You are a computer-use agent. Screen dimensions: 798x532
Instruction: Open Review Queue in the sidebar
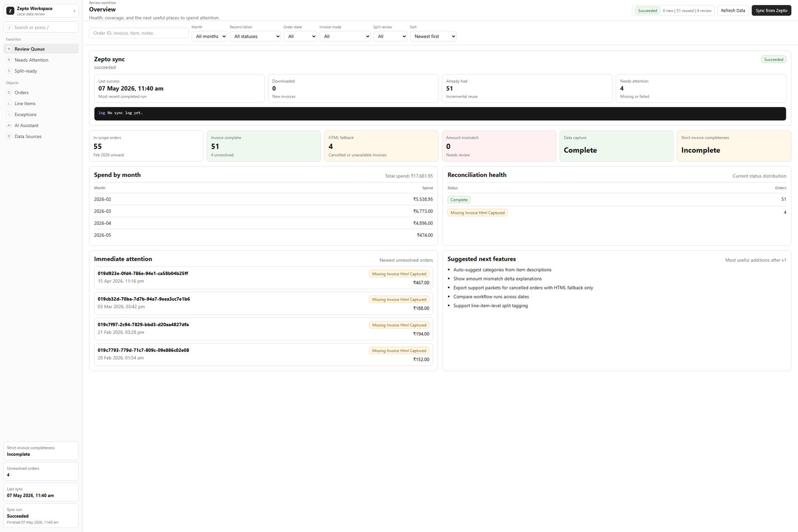41,49
